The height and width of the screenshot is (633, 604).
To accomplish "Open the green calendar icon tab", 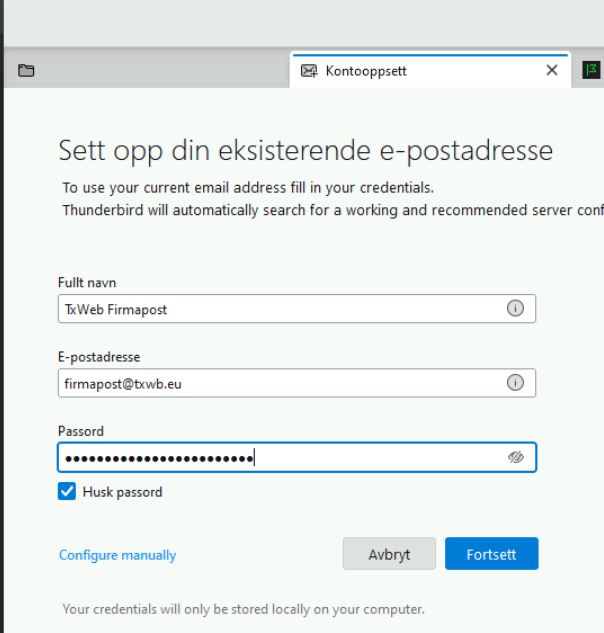I will tap(591, 70).
